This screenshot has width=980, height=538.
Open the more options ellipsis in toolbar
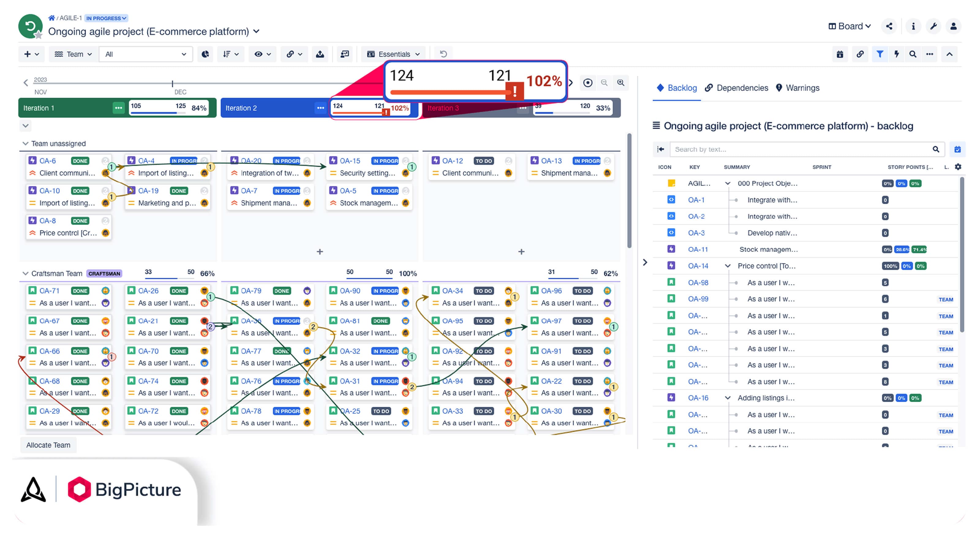[930, 54]
